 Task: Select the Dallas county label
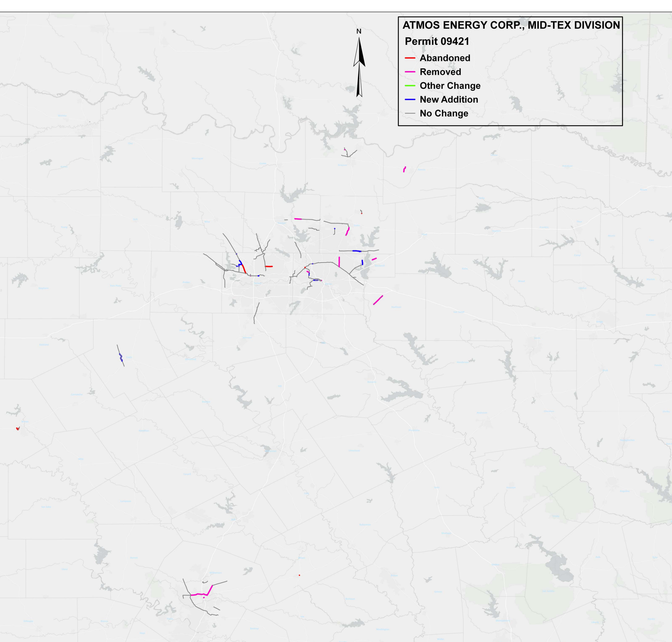tap(329, 285)
